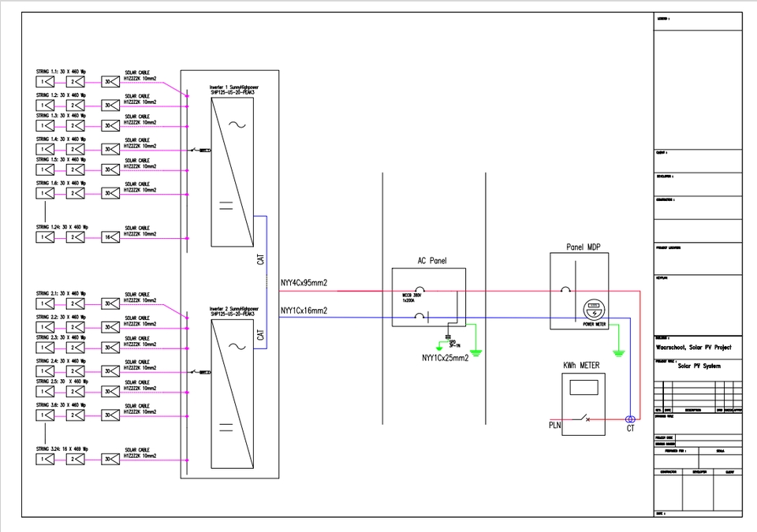Screen dimensions: 757x532
Task: Click the breaker symbol inside Panel MDP
Action: click(565, 290)
